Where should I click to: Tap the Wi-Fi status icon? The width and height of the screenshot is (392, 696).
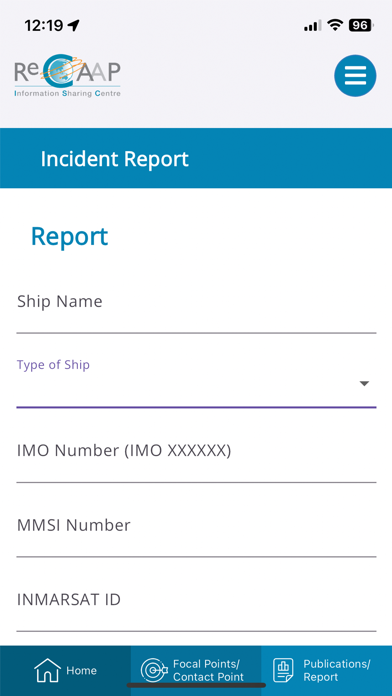(x=335, y=25)
